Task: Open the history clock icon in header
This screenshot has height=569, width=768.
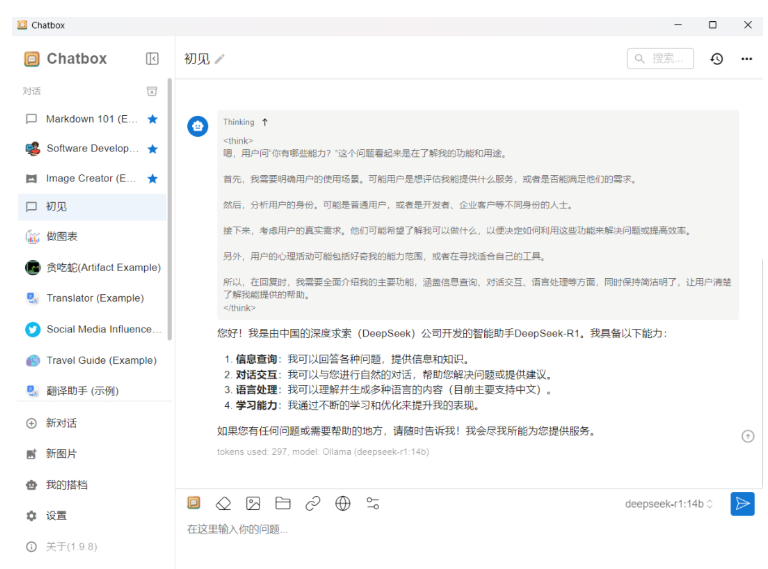Action: tap(717, 59)
